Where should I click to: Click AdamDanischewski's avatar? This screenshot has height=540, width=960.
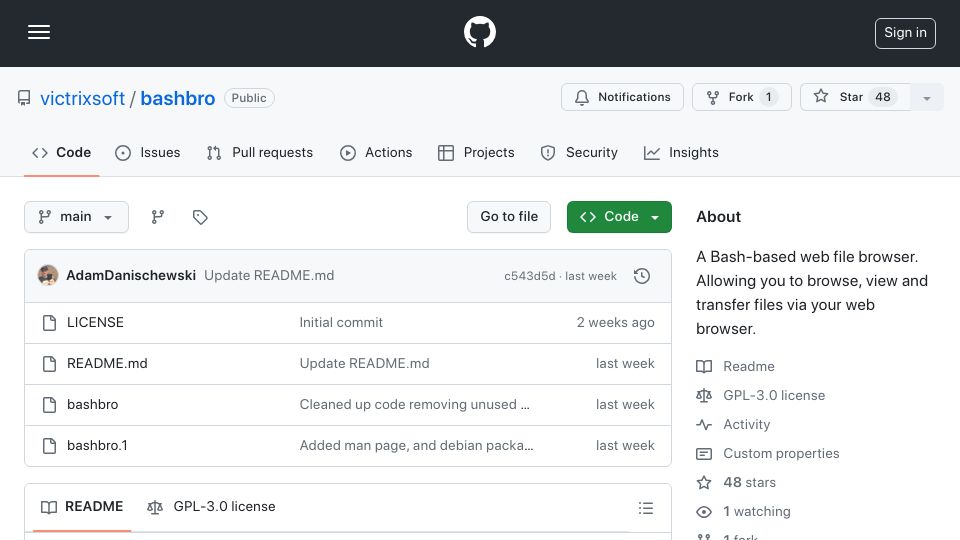(48, 276)
